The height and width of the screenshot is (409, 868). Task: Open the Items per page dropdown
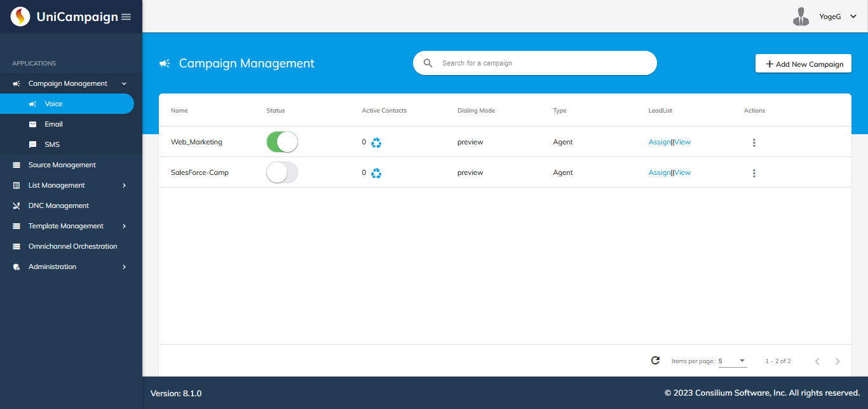[x=733, y=361]
